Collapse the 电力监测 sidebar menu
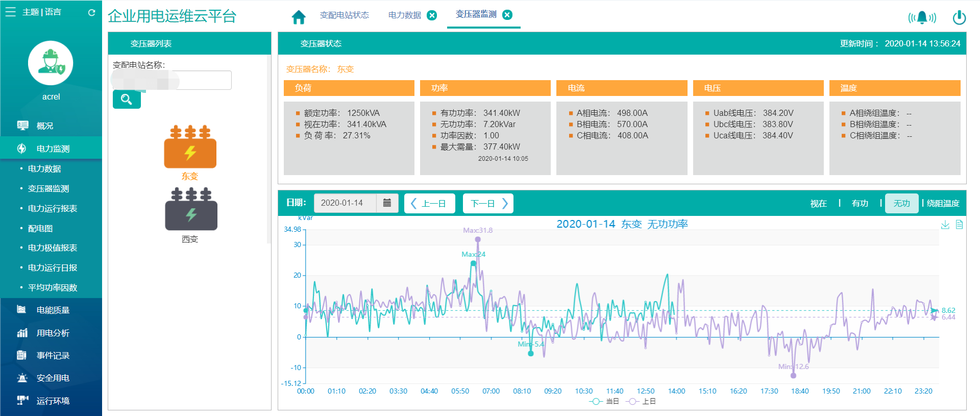980x416 pixels. (53, 149)
